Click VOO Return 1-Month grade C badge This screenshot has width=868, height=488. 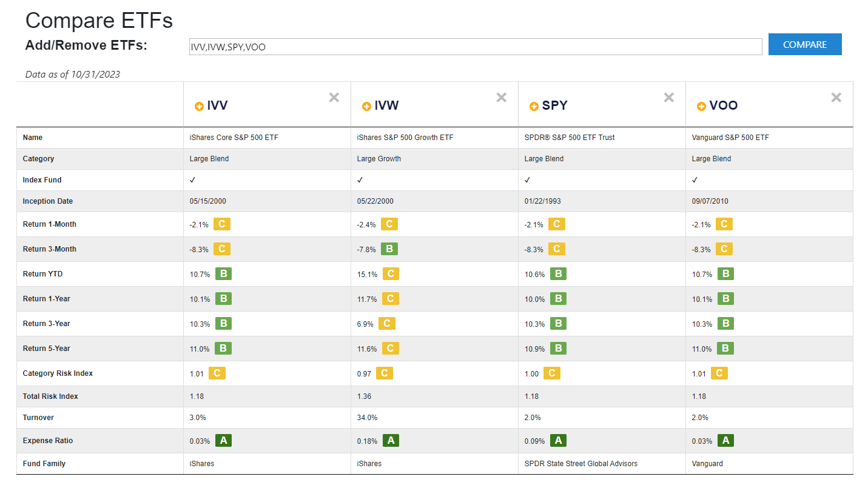[724, 224]
